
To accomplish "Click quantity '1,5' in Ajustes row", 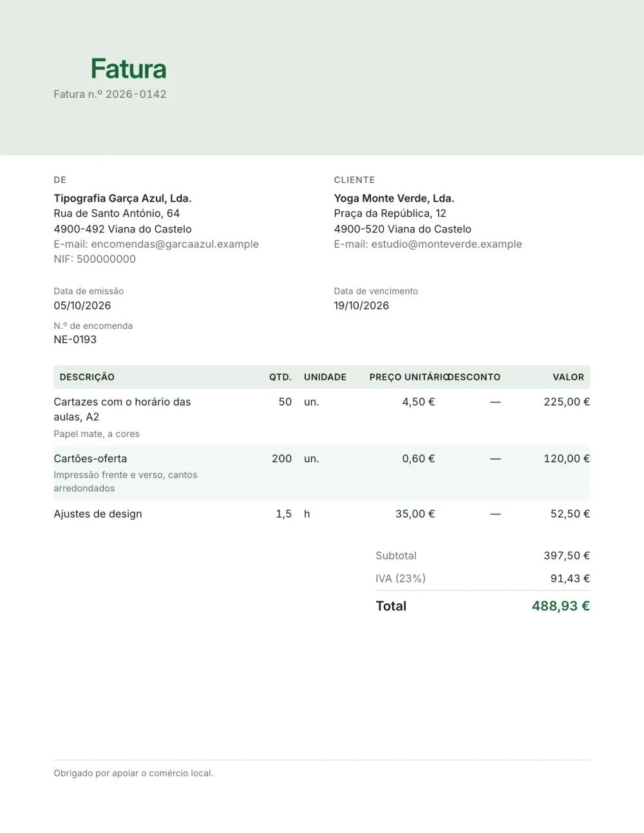I will point(284,514).
